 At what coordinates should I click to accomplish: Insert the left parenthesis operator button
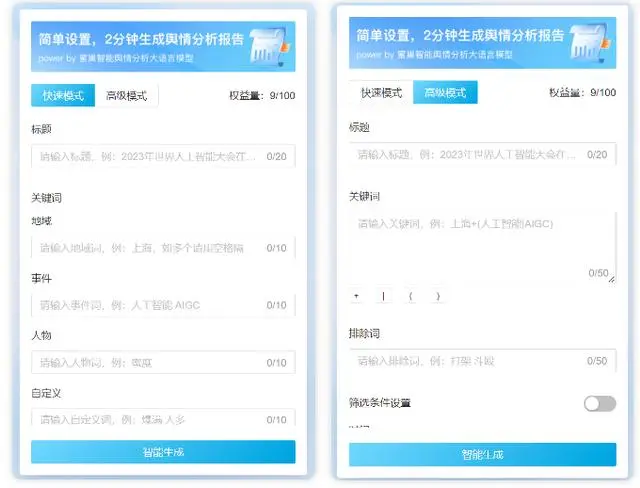click(x=410, y=296)
